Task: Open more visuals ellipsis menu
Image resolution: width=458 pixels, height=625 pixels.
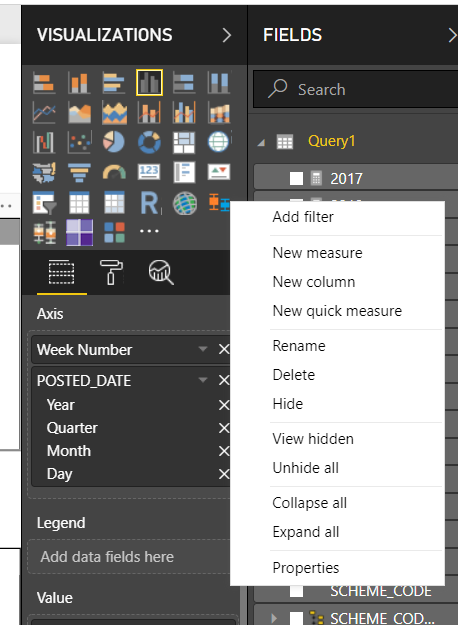Action: click(149, 231)
